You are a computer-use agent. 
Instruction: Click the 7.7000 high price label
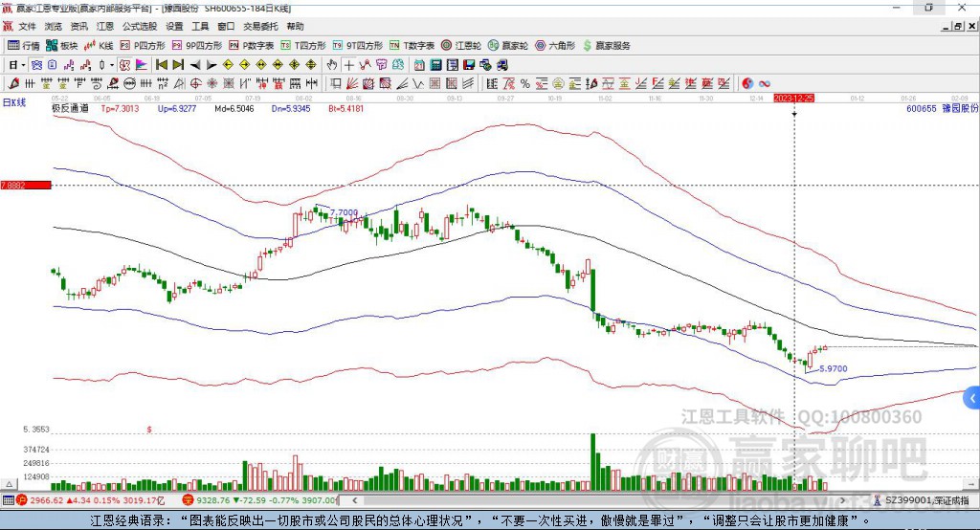click(344, 212)
